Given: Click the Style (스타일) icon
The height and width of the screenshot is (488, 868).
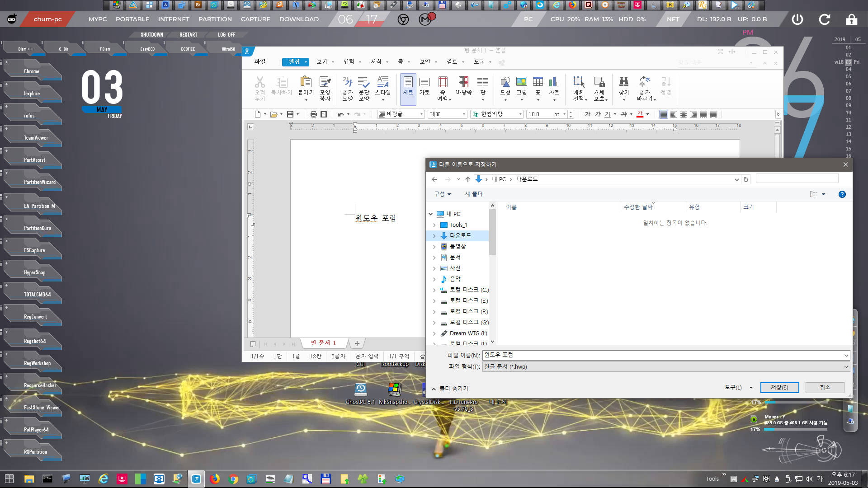Looking at the screenshot, I should tap(383, 82).
